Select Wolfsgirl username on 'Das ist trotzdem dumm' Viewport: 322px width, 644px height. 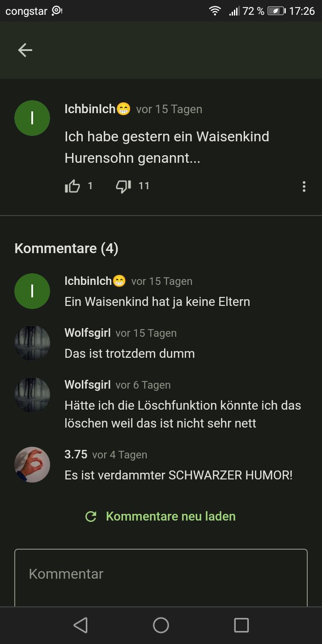(88, 333)
